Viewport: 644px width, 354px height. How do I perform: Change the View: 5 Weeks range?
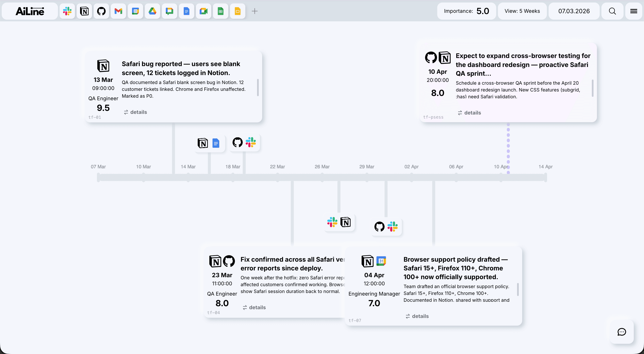tap(522, 11)
